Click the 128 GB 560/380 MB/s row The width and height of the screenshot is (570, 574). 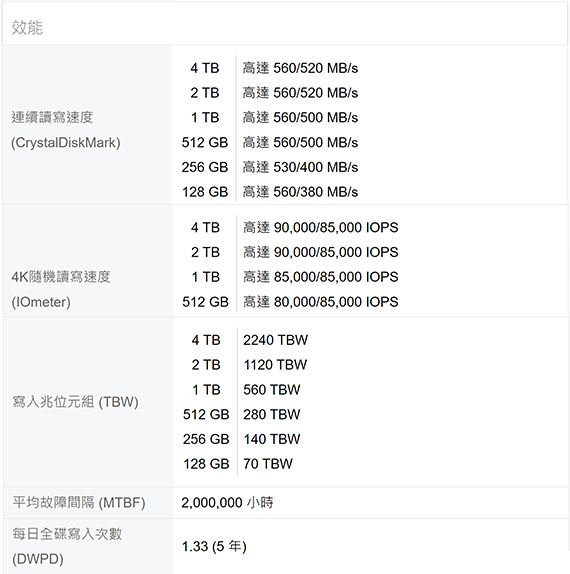(270, 192)
